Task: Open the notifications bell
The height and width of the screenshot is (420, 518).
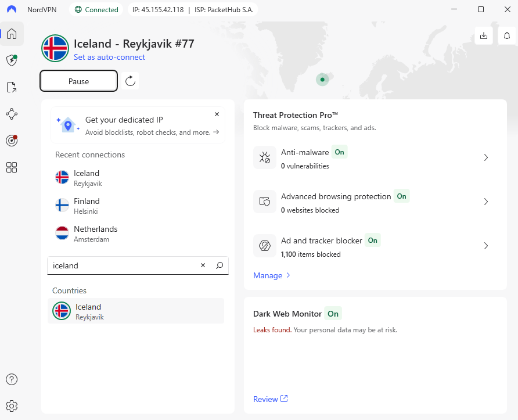Action: (x=507, y=35)
